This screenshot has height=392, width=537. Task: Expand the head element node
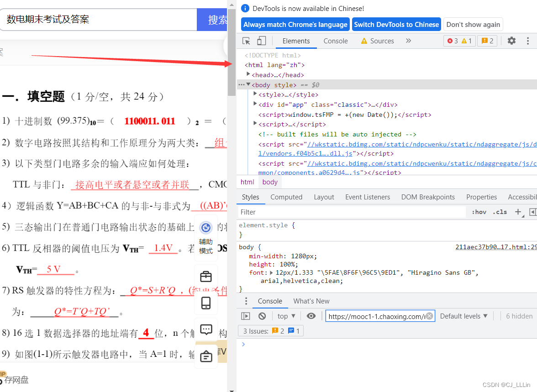[x=248, y=74]
